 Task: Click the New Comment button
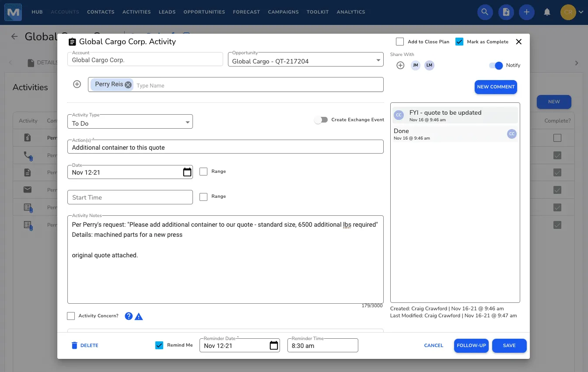point(496,87)
